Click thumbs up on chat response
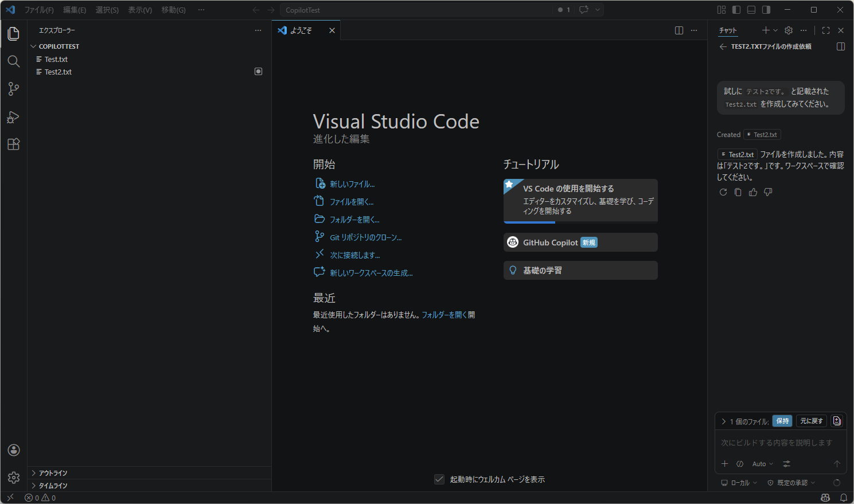 (753, 192)
